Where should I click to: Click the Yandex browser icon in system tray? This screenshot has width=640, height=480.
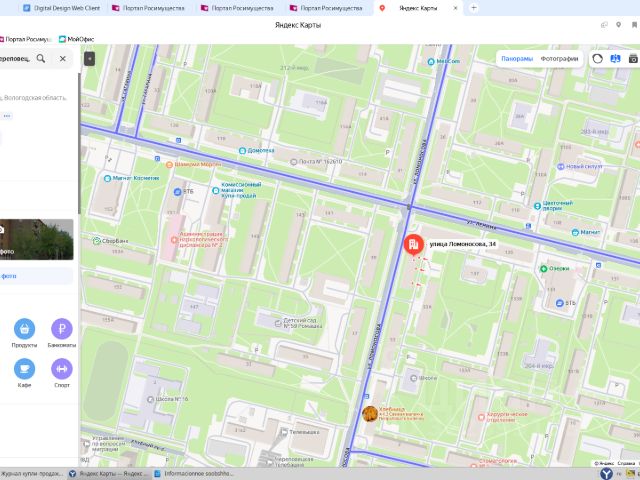(606, 473)
